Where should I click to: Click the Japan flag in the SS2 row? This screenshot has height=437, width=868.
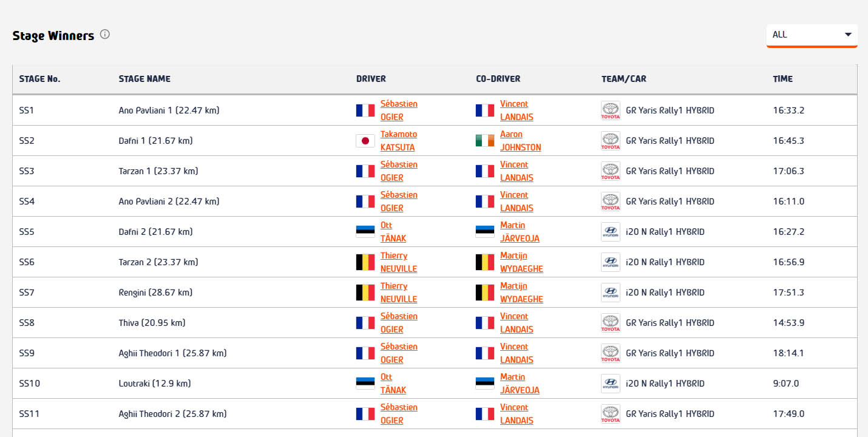pyautogui.click(x=365, y=141)
